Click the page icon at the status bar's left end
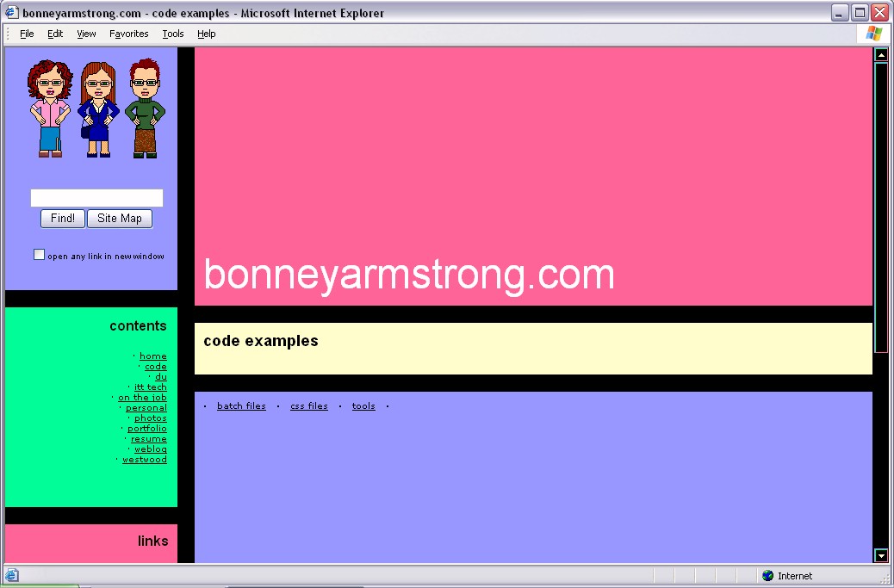This screenshot has height=588, width=894. [12, 576]
